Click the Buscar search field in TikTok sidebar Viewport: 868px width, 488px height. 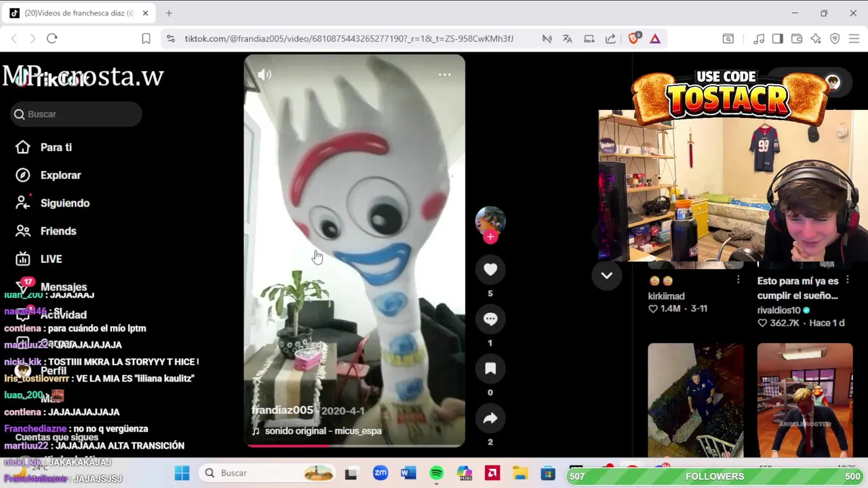77,114
